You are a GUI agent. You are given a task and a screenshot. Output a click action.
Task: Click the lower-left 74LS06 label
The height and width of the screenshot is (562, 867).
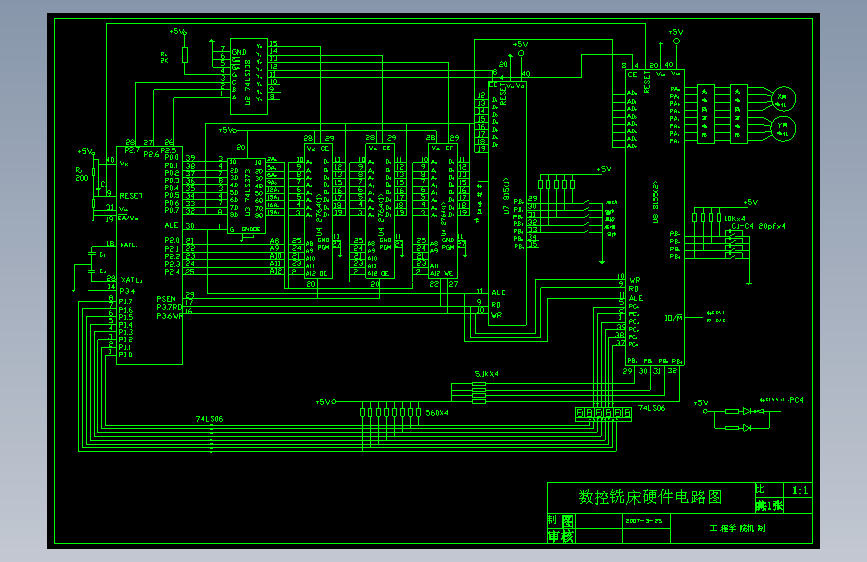tap(210, 419)
